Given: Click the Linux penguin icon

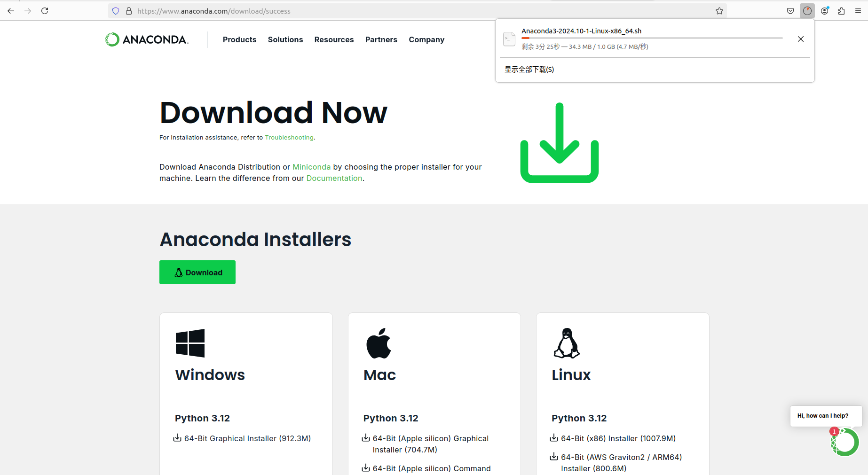Looking at the screenshot, I should 567,343.
